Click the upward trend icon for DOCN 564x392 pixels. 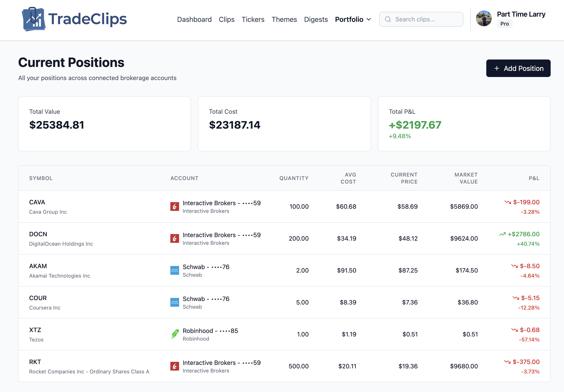[502, 234]
